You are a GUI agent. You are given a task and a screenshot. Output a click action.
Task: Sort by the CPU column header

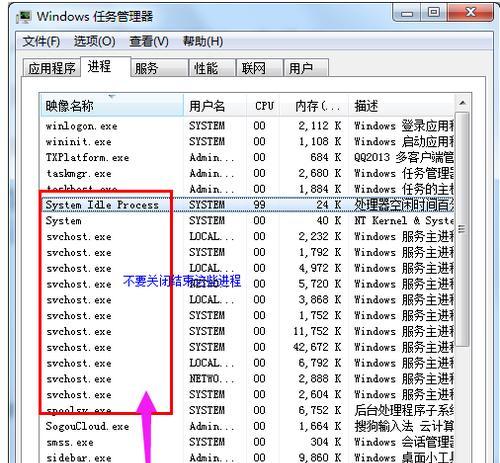point(263,106)
